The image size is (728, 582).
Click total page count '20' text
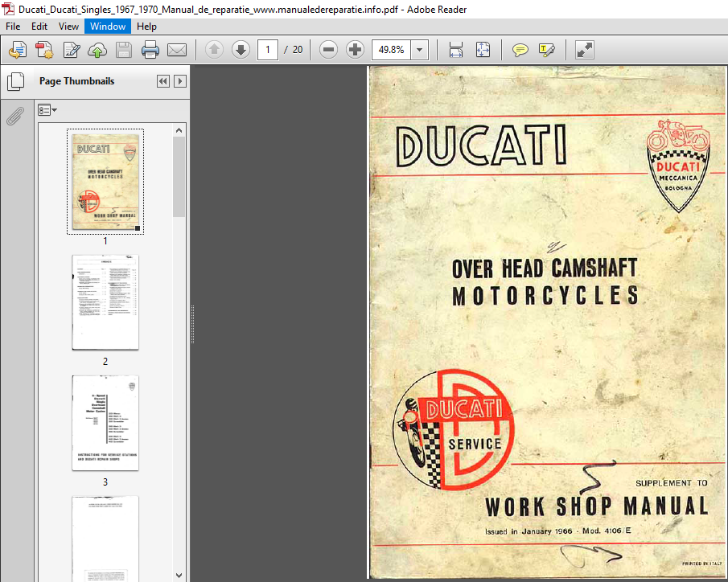pyautogui.click(x=298, y=50)
